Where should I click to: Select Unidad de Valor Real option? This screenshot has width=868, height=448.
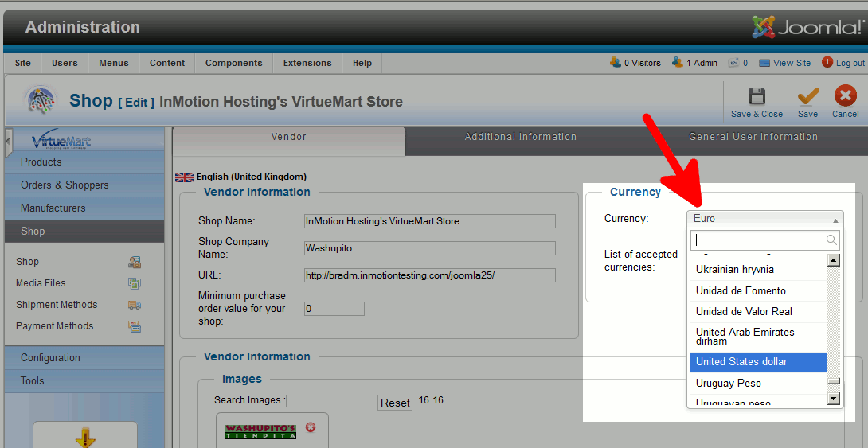pyautogui.click(x=758, y=312)
